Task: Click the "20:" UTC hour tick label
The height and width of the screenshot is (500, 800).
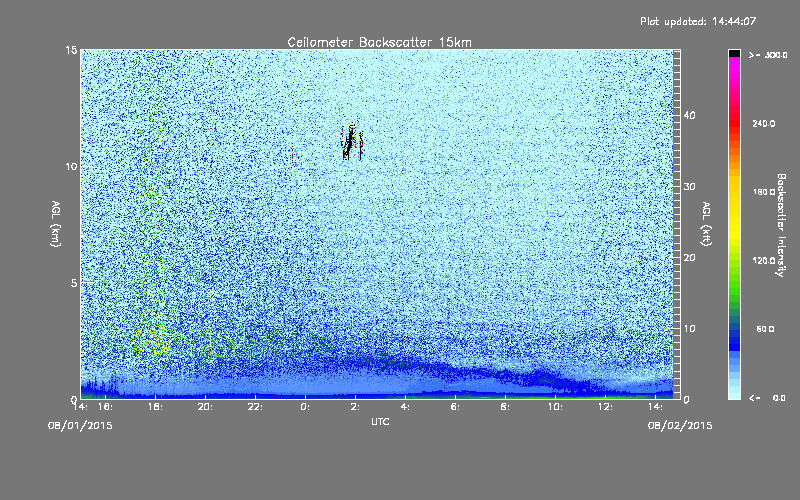Action: (205, 407)
